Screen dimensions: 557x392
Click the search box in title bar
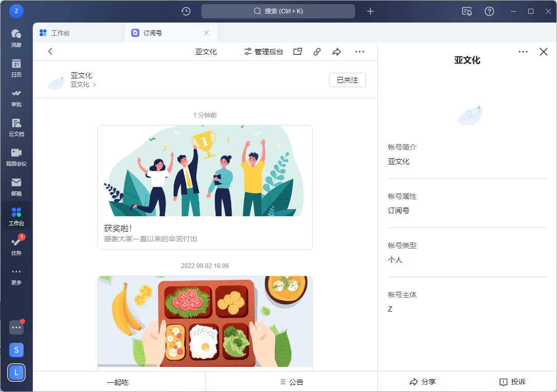tap(278, 11)
